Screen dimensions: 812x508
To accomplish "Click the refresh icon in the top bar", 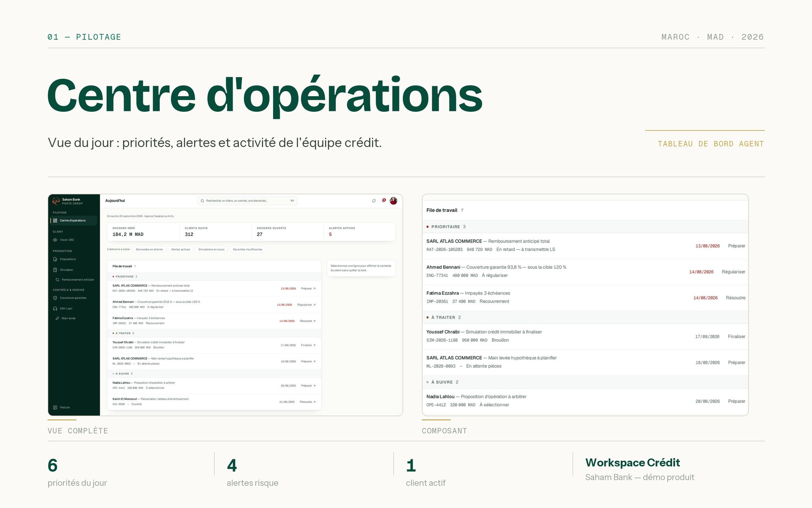I will click(374, 201).
